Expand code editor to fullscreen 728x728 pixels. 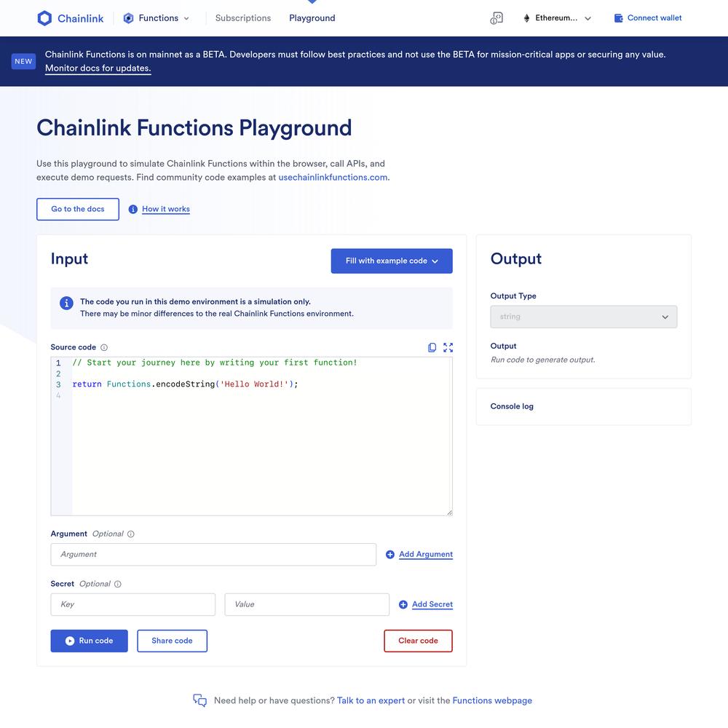(x=448, y=347)
